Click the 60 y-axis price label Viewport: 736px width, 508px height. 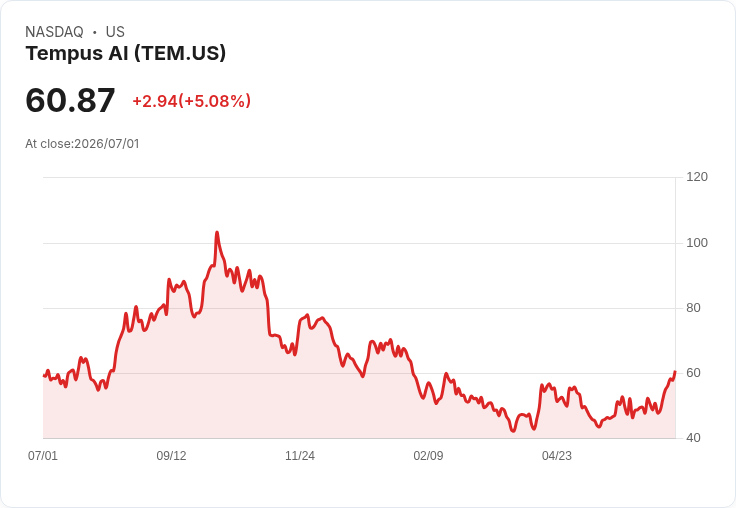[693, 373]
